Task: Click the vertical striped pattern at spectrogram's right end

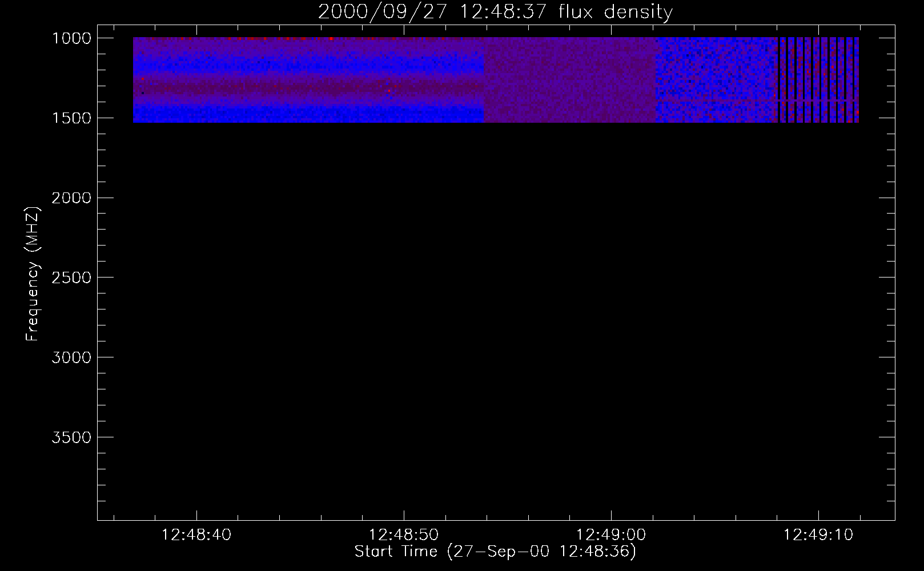Action: [818, 80]
